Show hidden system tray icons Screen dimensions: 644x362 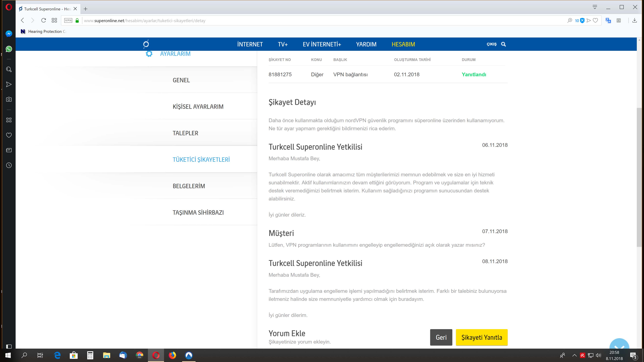[x=574, y=355]
